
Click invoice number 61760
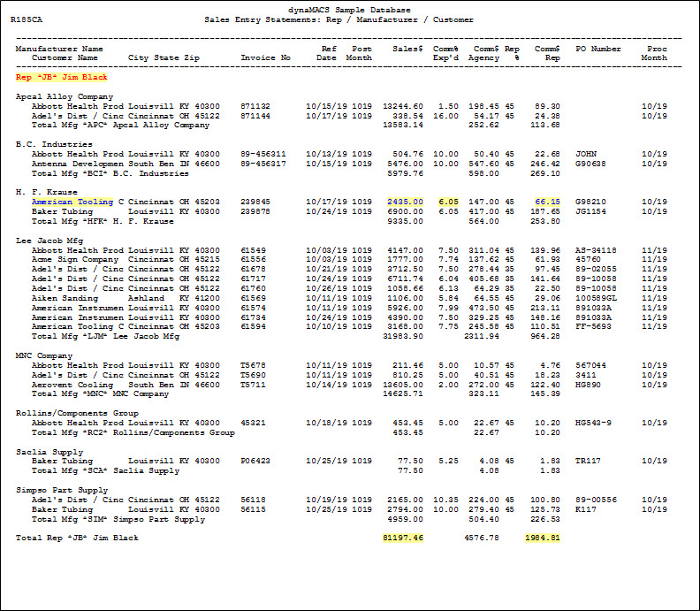(253, 289)
